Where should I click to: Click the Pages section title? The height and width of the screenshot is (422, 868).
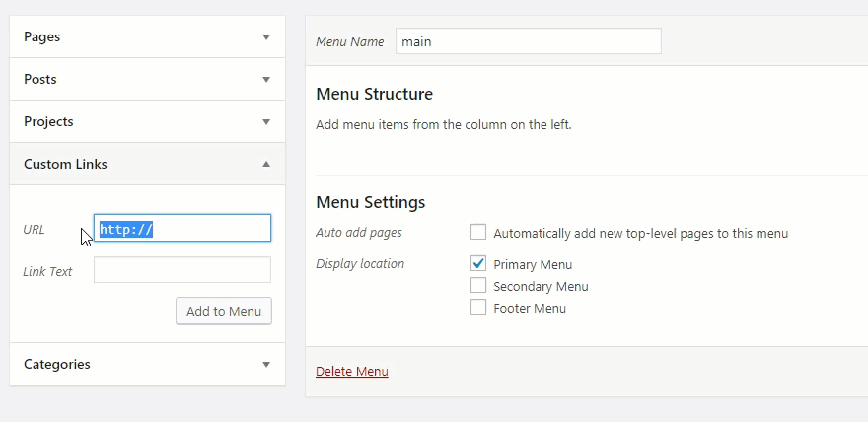42,37
